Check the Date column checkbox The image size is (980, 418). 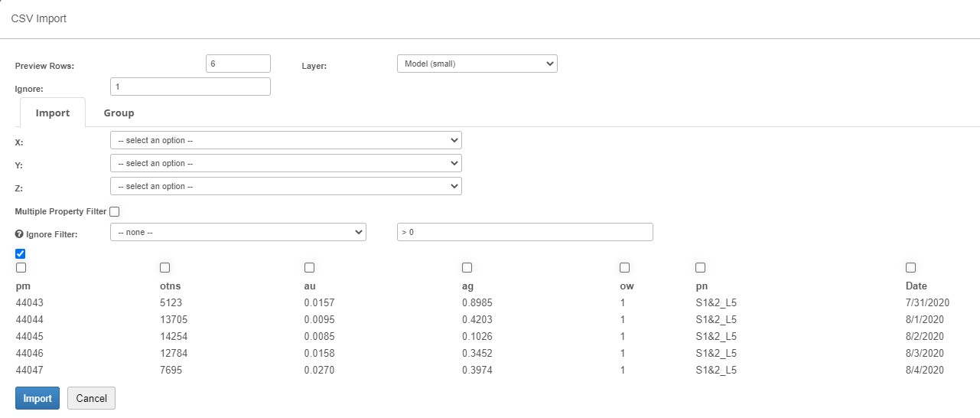tap(910, 268)
